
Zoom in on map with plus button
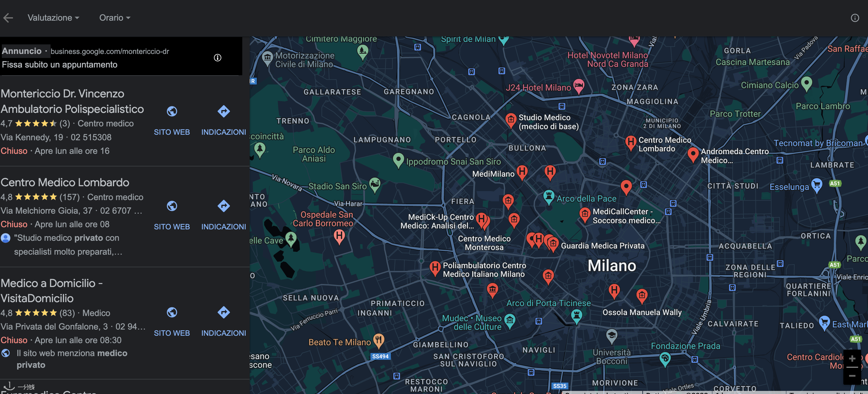point(852,359)
